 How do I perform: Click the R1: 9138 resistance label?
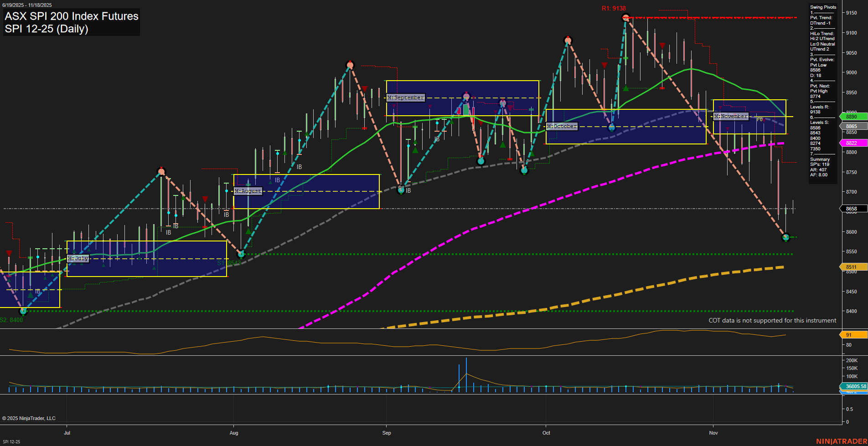614,8
